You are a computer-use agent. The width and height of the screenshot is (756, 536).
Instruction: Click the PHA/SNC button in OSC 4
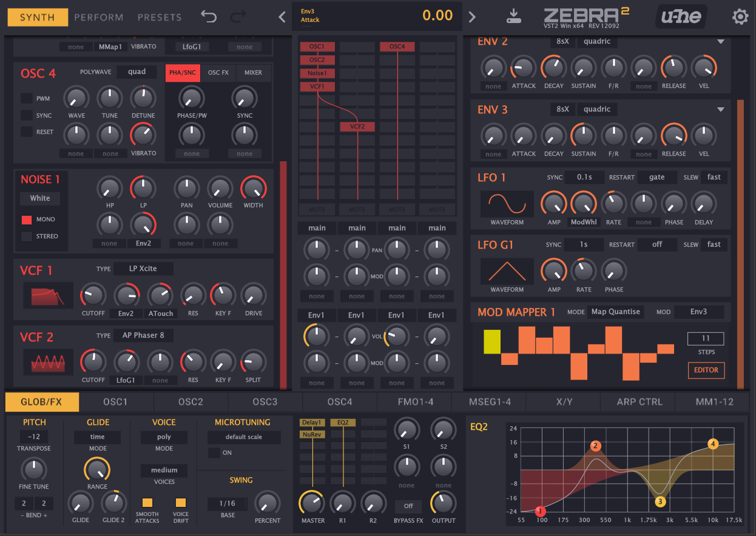(x=182, y=73)
